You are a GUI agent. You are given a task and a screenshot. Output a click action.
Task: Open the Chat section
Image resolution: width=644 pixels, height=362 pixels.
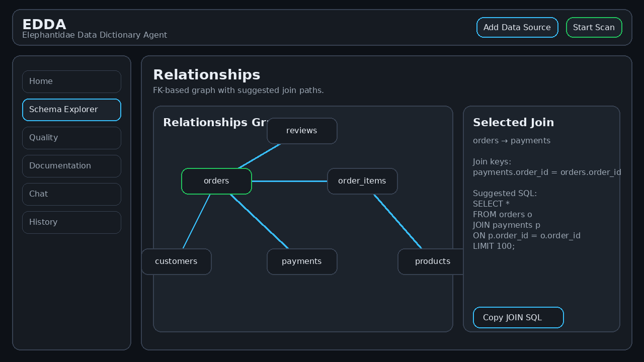[71, 194]
